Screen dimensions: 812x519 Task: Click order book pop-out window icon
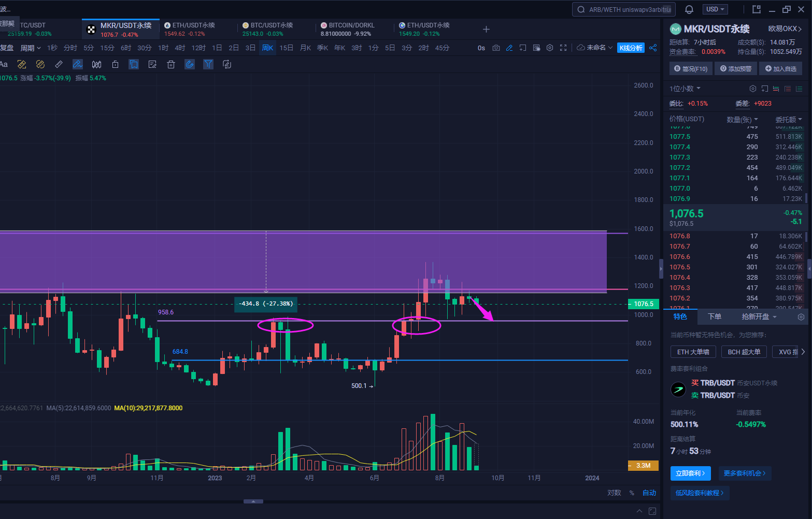click(765, 89)
